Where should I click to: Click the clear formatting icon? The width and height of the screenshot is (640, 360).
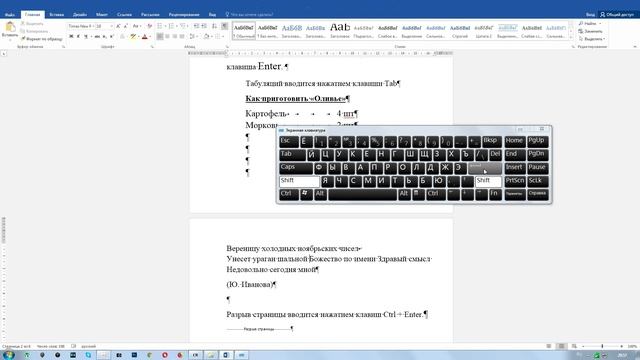point(149,26)
